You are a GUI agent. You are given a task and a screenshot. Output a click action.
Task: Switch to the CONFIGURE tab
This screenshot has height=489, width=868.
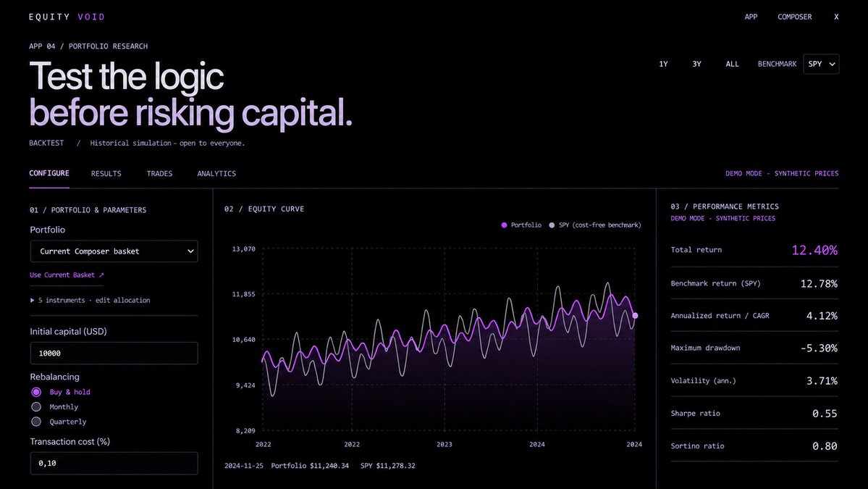click(x=49, y=173)
